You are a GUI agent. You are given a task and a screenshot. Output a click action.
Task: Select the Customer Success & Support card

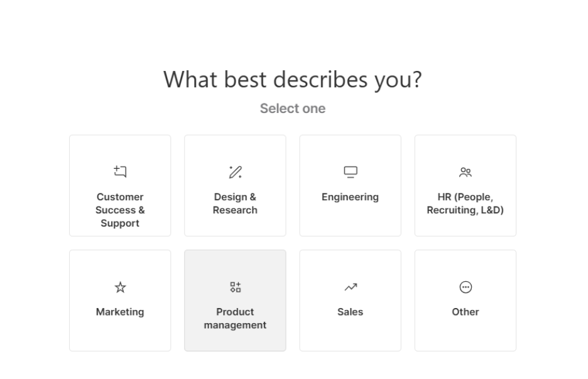120,185
